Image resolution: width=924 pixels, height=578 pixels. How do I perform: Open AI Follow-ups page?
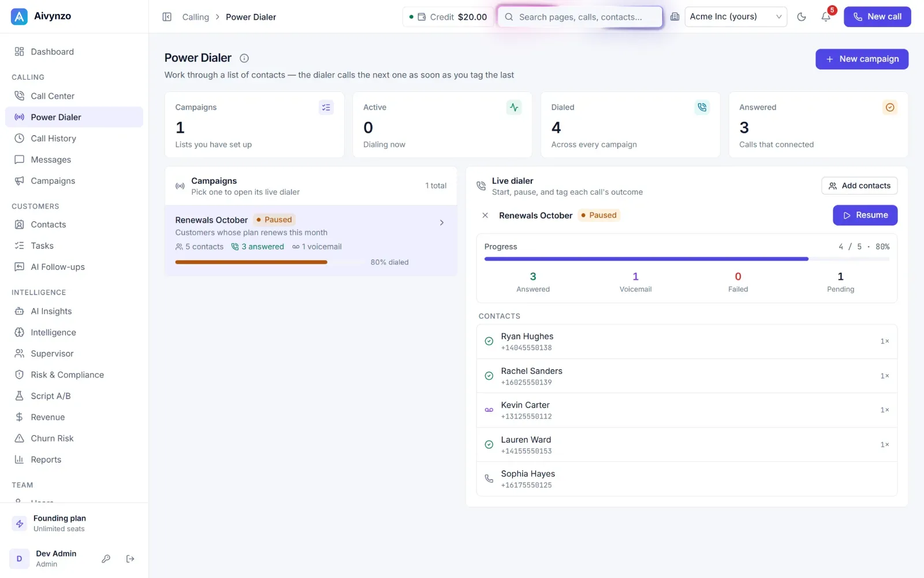[x=74, y=267]
